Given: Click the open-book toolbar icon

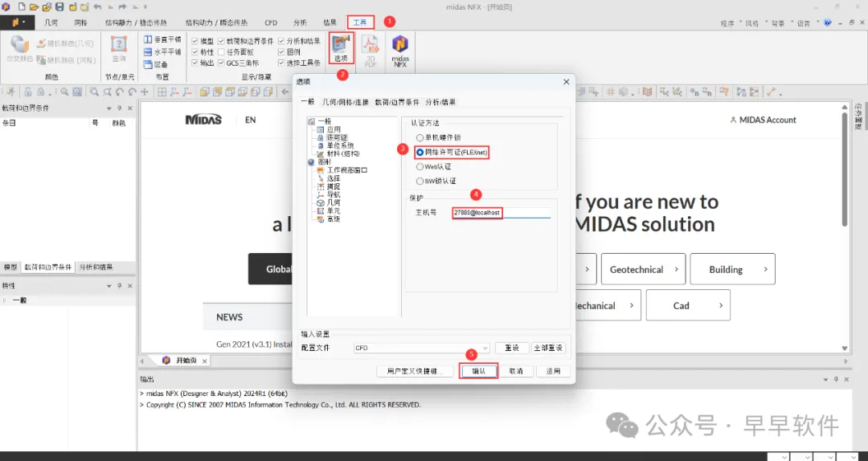Looking at the screenshot, I should [647, 92].
